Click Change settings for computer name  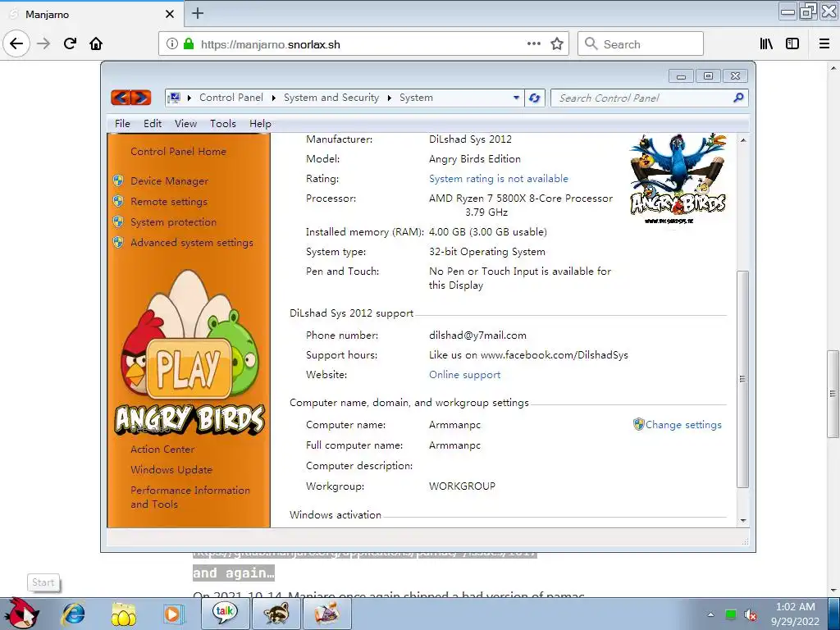pos(683,424)
